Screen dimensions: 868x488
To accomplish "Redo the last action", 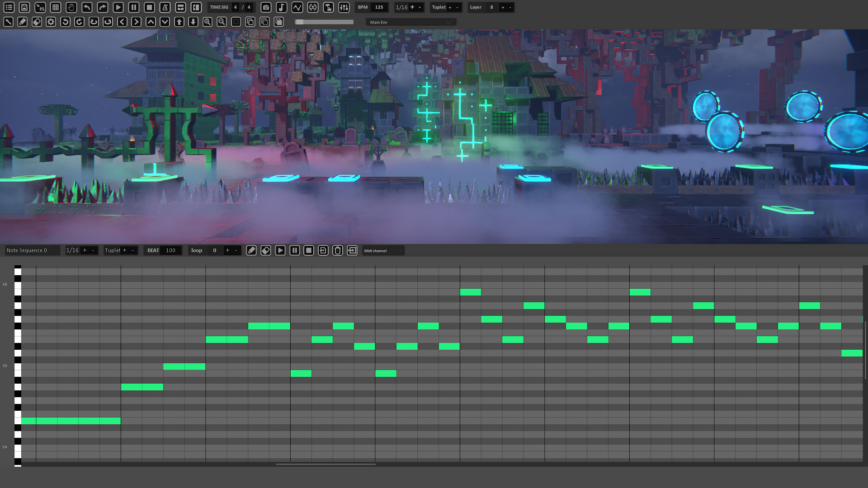I will click(x=102, y=7).
